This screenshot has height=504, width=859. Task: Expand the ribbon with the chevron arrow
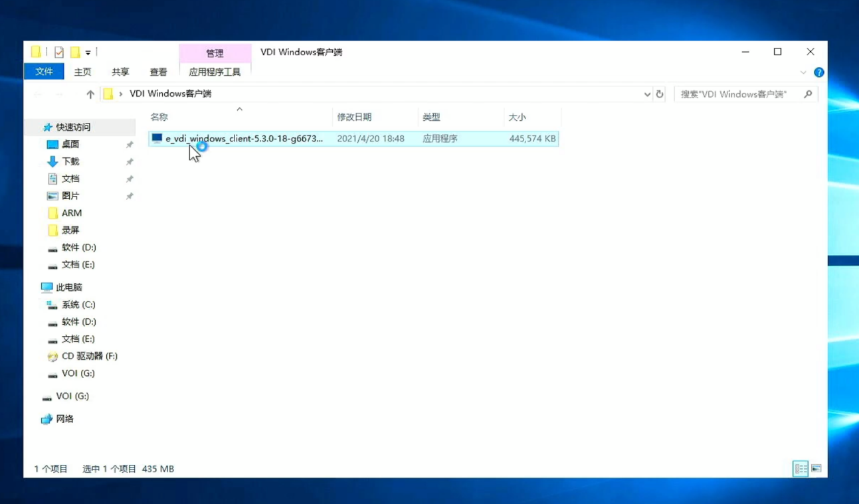(803, 72)
